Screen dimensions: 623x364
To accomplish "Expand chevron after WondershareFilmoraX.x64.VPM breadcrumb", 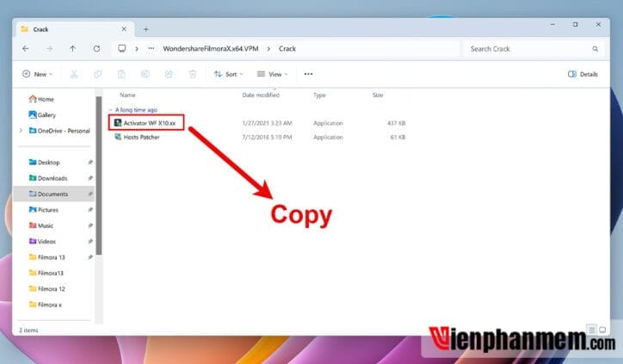I will click(268, 48).
